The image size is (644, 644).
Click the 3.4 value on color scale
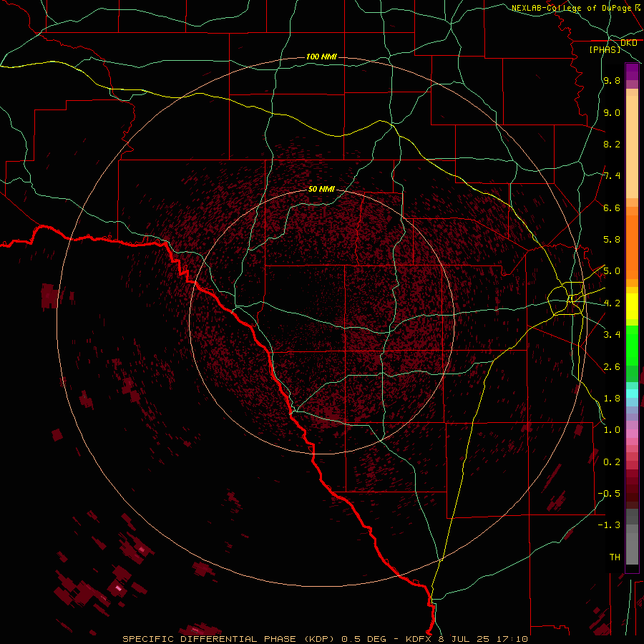612,335
